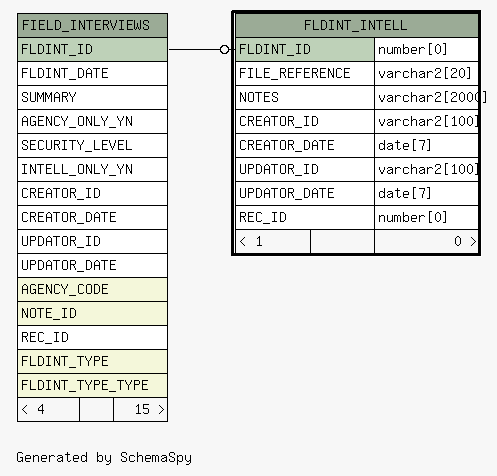The image size is (497, 476).
Task: Click the FIELD_INTERVIEWS table header
Action: pyautogui.click(x=92, y=26)
